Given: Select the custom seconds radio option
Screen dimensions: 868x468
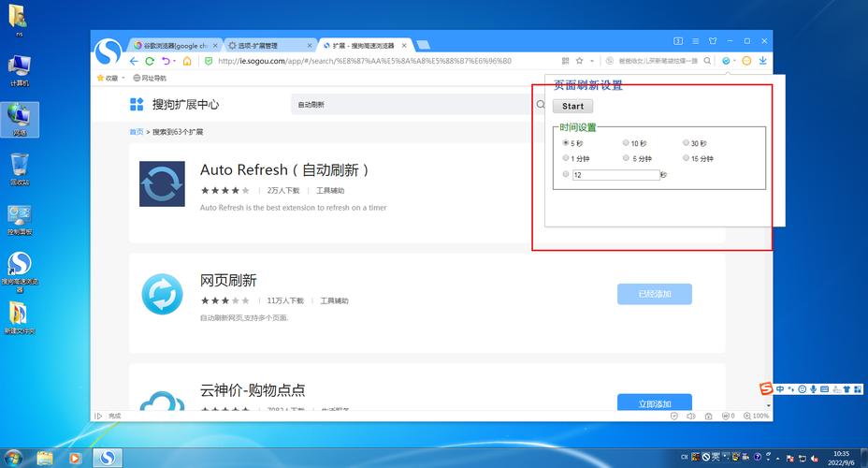Looking at the screenshot, I should [566, 174].
